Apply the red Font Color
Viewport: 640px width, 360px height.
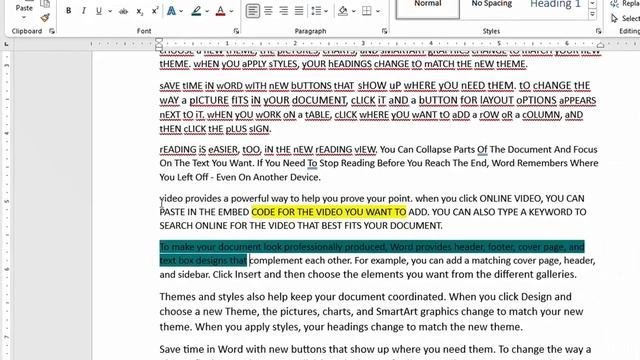220,11
